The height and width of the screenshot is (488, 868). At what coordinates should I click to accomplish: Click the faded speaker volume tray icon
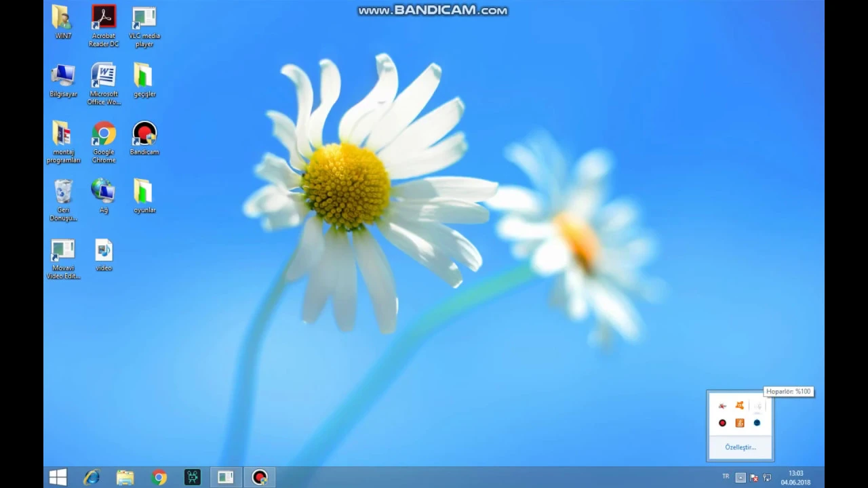pos(758,405)
